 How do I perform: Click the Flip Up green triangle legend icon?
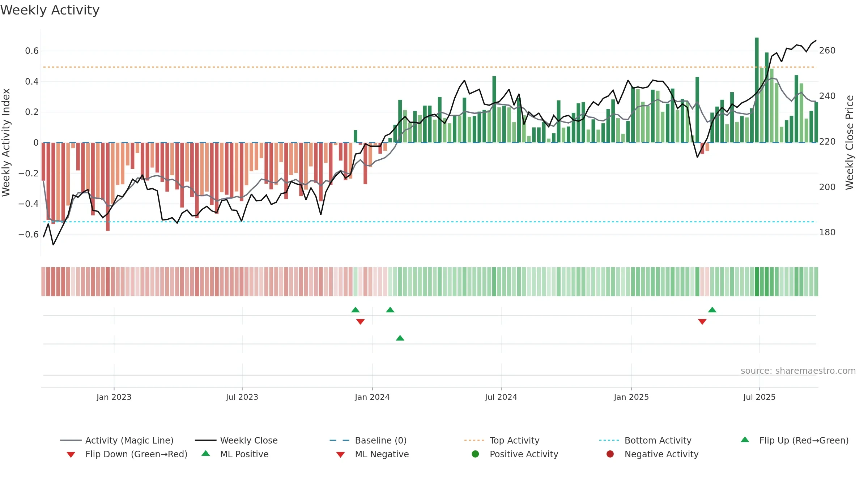click(745, 440)
